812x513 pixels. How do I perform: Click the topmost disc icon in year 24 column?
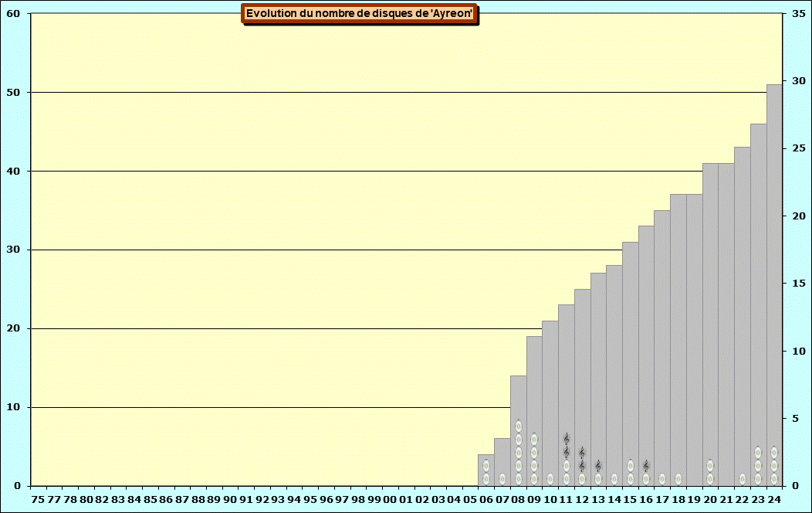click(x=774, y=453)
